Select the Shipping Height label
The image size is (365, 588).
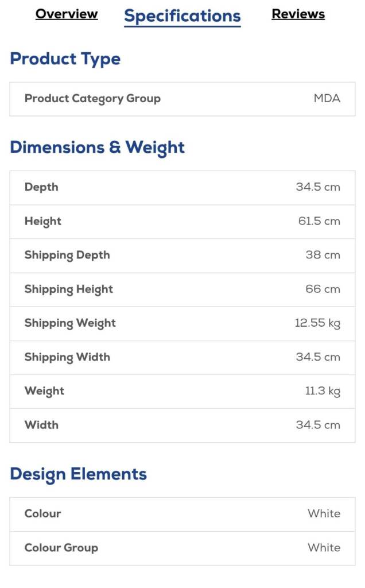pos(69,289)
